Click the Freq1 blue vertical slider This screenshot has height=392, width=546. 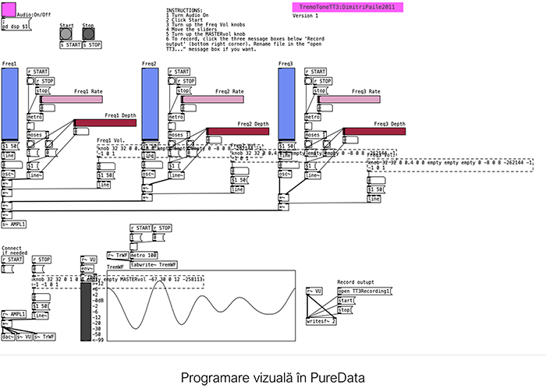coord(10,104)
